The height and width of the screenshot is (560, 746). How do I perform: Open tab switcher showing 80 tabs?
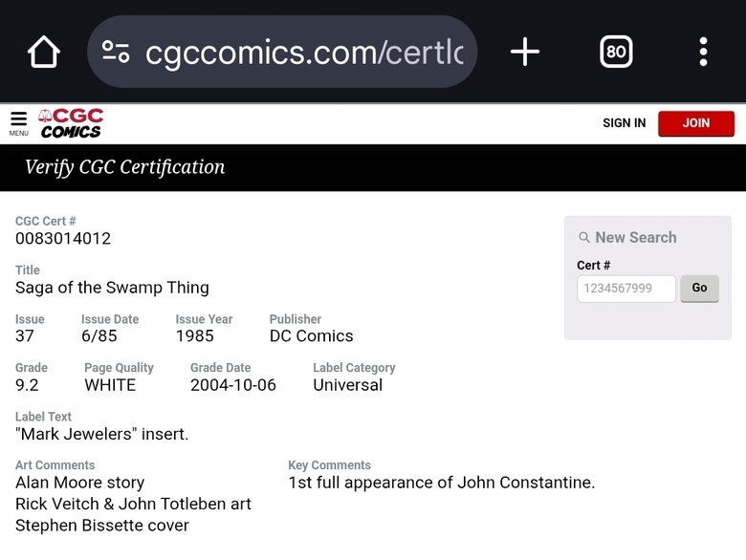[x=616, y=52]
